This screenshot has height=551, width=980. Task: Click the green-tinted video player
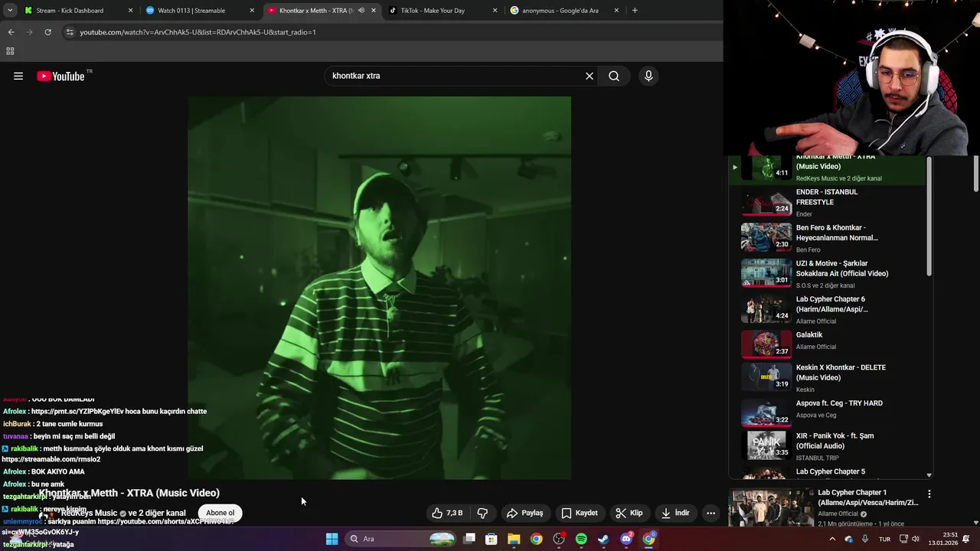(x=379, y=288)
